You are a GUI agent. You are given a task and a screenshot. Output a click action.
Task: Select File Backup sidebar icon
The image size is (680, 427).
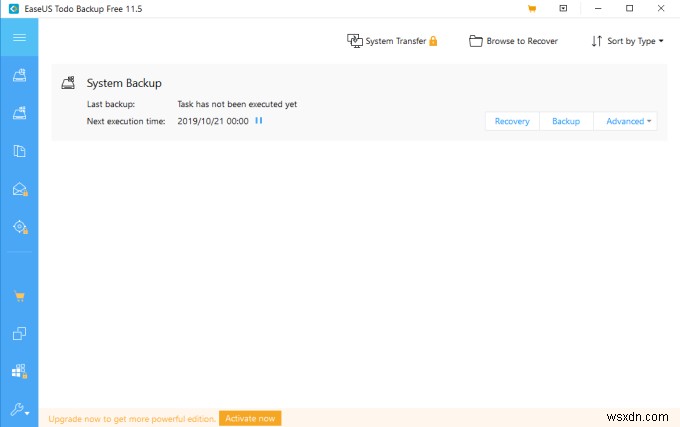pos(19,151)
